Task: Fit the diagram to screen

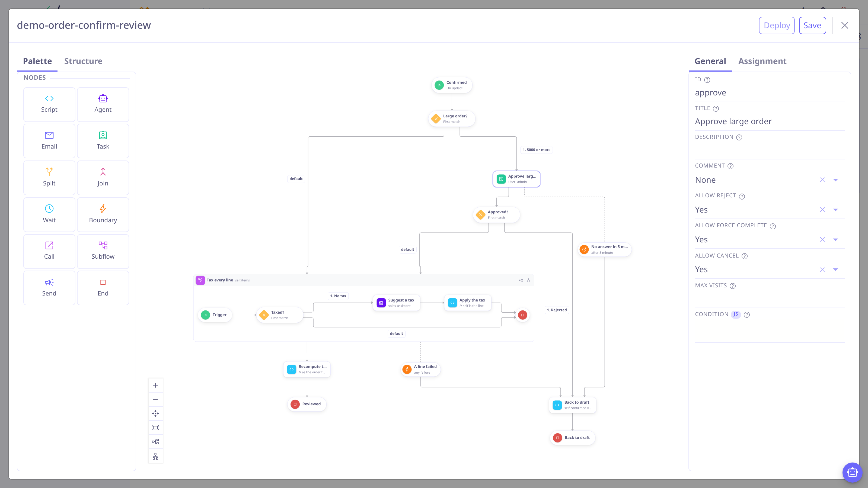Action: [x=155, y=428]
